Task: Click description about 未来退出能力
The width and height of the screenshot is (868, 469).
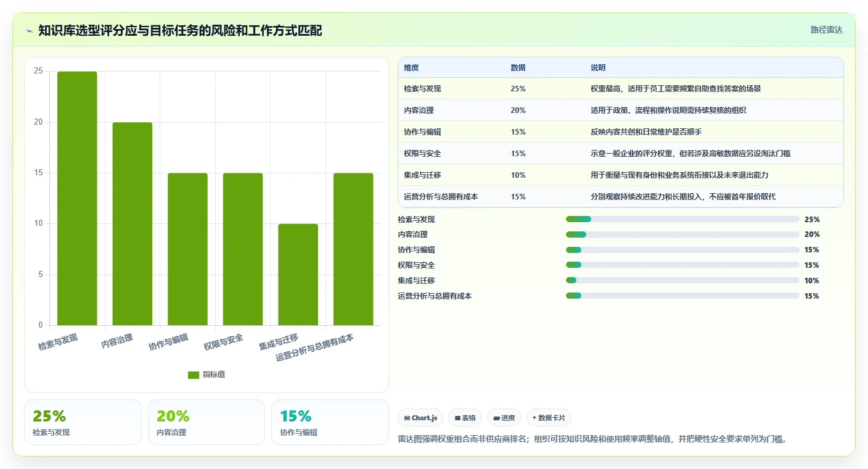Action: 679,175
